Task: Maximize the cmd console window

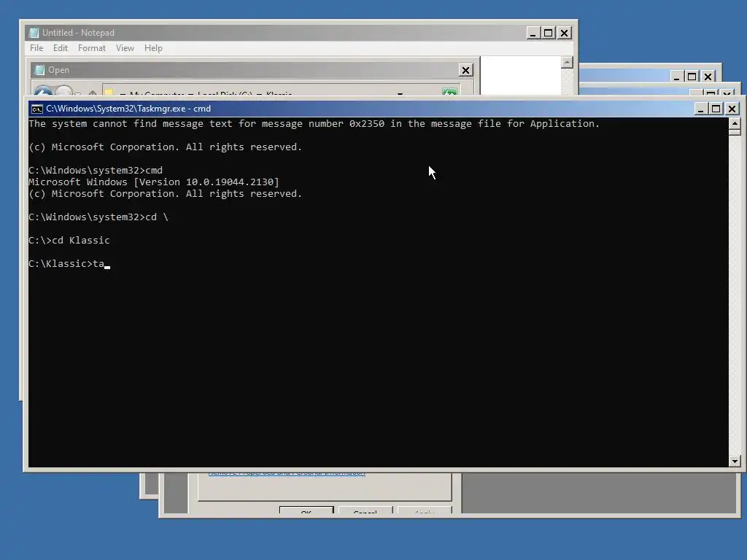Action: click(x=716, y=109)
